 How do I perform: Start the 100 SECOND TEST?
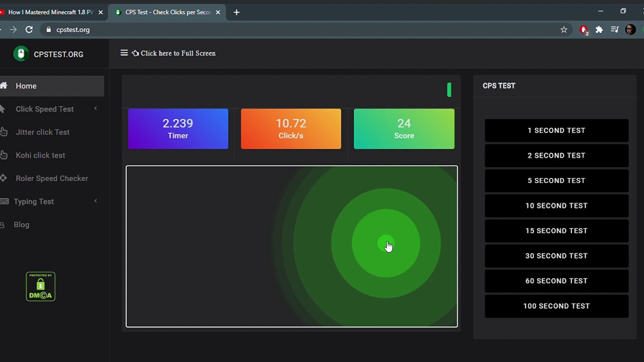[556, 306]
